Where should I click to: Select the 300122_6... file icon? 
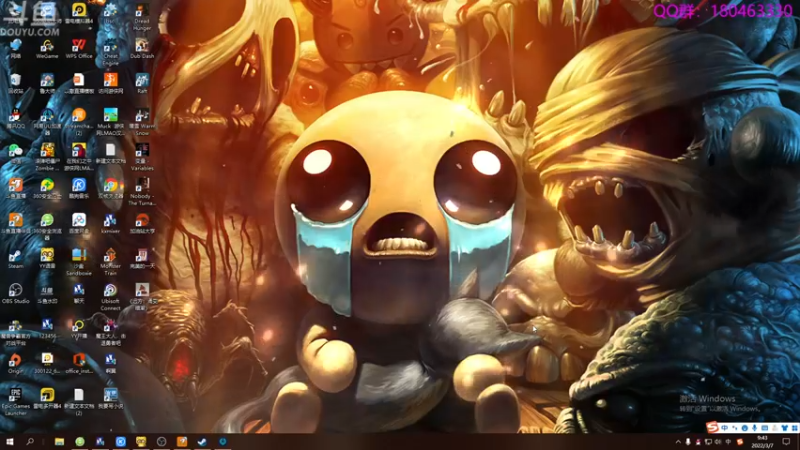(x=47, y=363)
